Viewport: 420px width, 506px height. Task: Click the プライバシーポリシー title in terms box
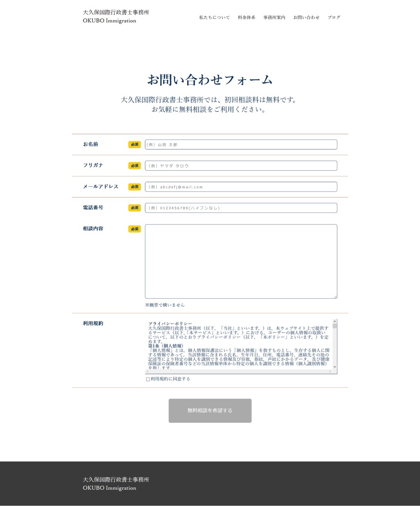(170, 324)
